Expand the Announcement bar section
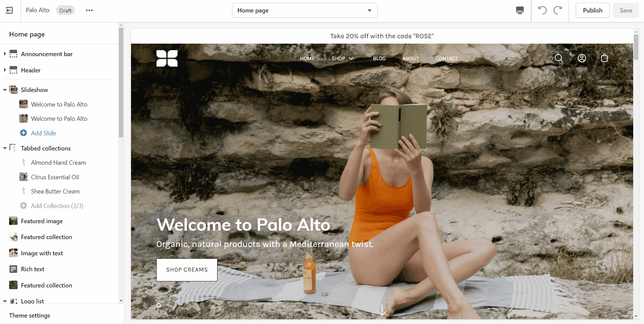 (5, 54)
